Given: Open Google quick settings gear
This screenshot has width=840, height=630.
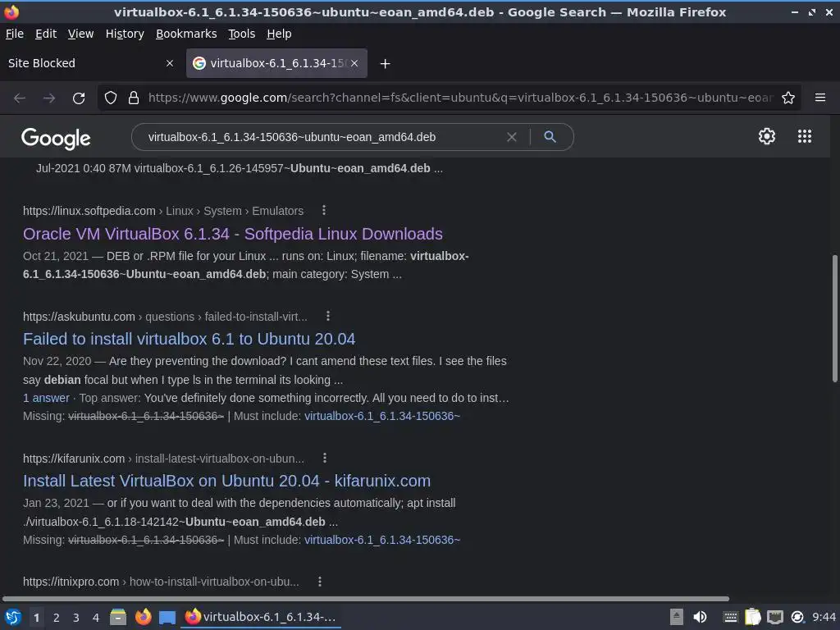Looking at the screenshot, I should click(767, 137).
